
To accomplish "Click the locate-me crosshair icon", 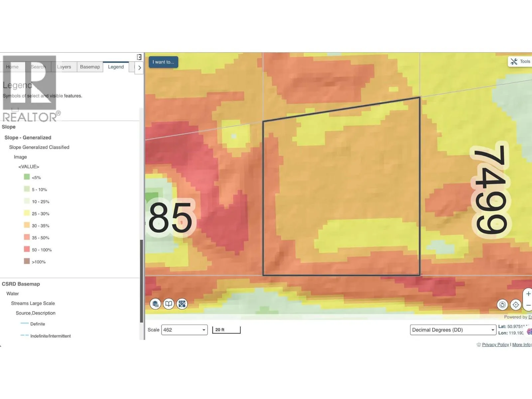I will (516, 305).
